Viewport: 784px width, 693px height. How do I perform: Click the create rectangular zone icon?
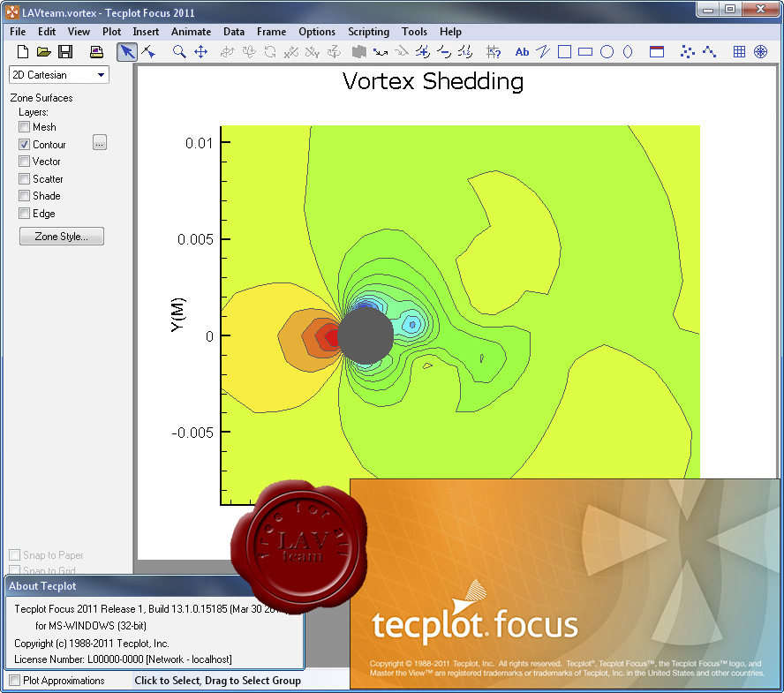pos(739,51)
